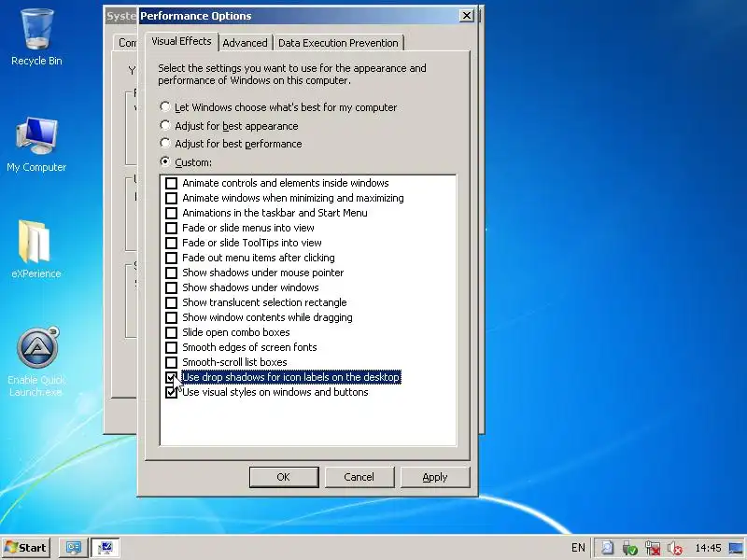Click the safely remove hardware tray icon
Screen dimensions: 747x560
629,548
